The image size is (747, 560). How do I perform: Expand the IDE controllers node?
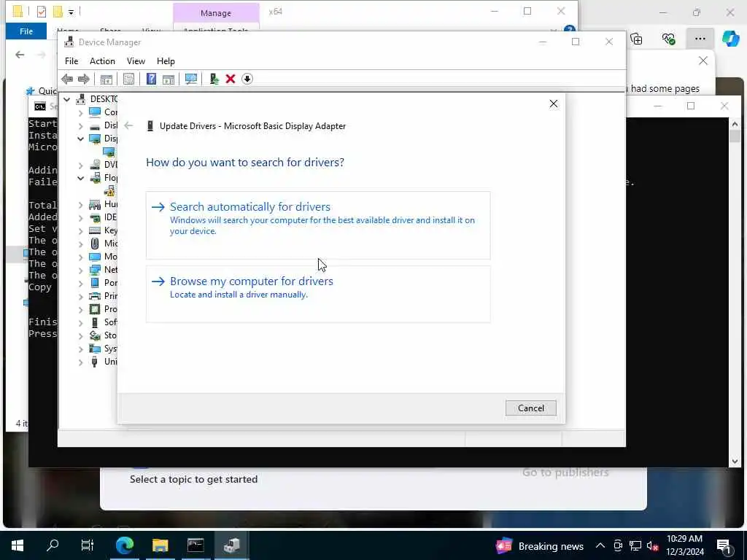[x=80, y=217]
